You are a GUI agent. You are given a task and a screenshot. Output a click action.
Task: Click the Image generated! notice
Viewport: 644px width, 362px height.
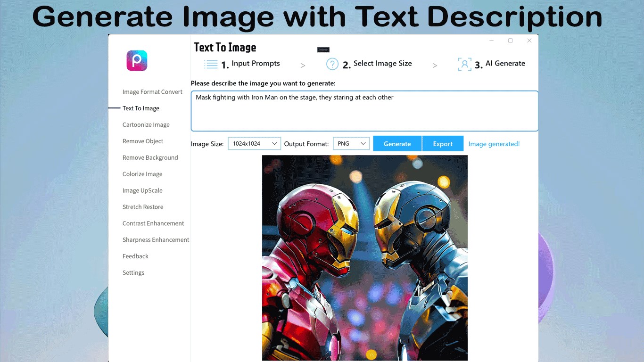[494, 144]
